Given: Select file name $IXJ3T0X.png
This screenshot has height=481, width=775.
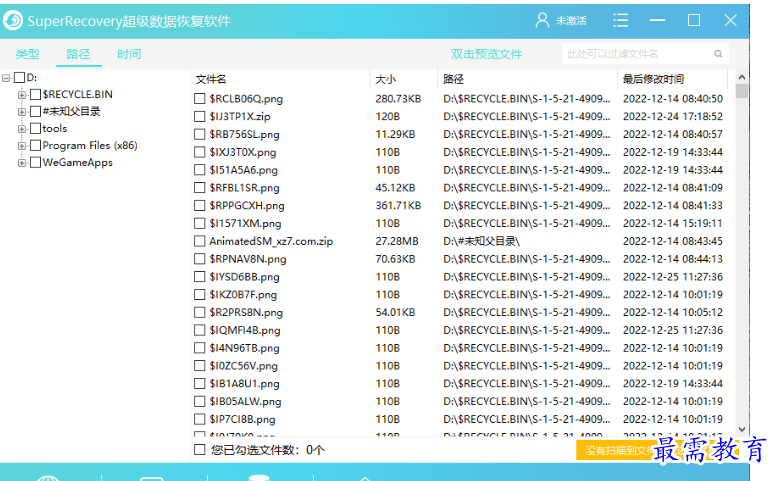Looking at the screenshot, I should point(243,152).
